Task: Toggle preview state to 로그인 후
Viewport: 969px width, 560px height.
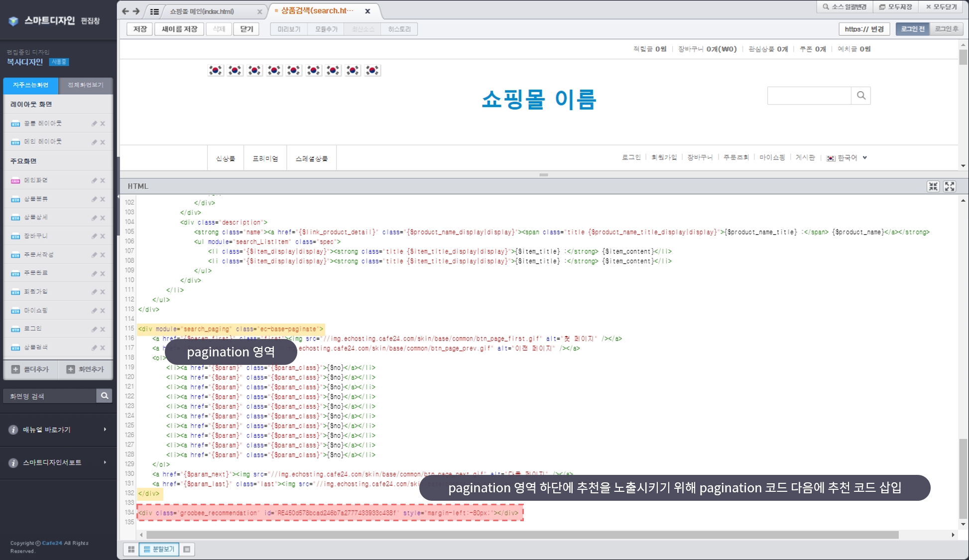Action: click(x=946, y=29)
